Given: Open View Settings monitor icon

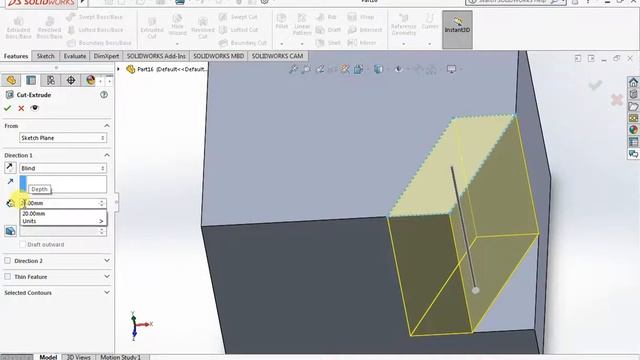Looking at the screenshot, I should tap(451, 69).
